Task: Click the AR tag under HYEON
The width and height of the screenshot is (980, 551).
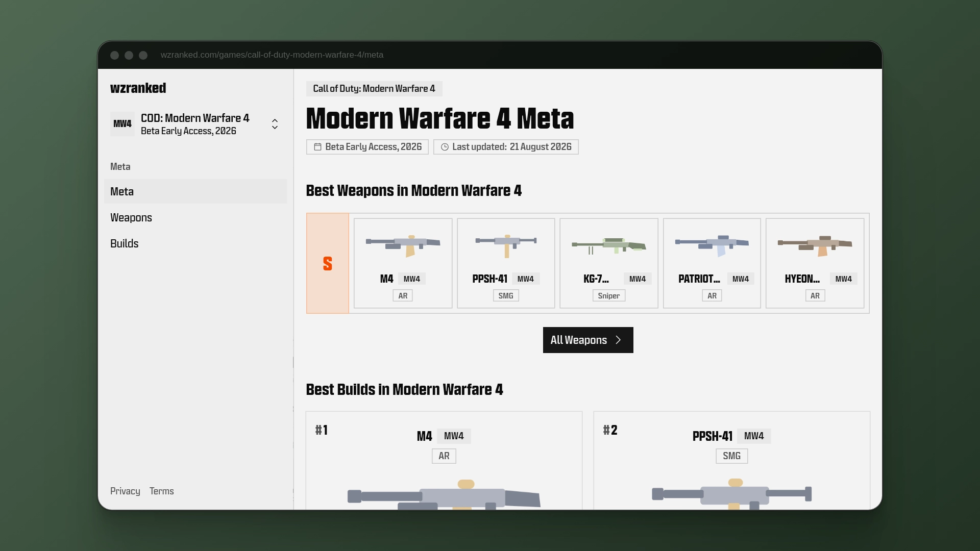Action: pos(815,295)
